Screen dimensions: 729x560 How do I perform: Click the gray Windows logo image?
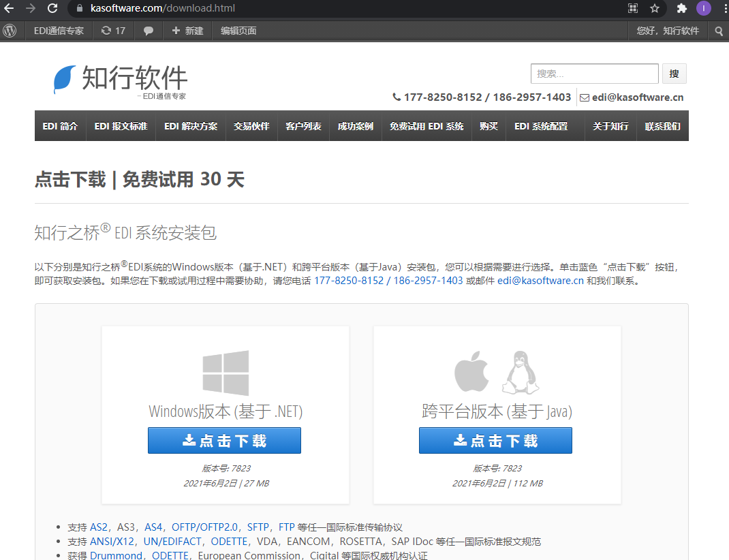tap(226, 373)
